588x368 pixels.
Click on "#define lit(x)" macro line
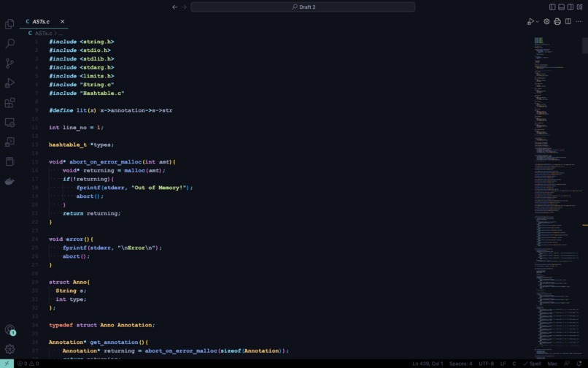(x=111, y=110)
